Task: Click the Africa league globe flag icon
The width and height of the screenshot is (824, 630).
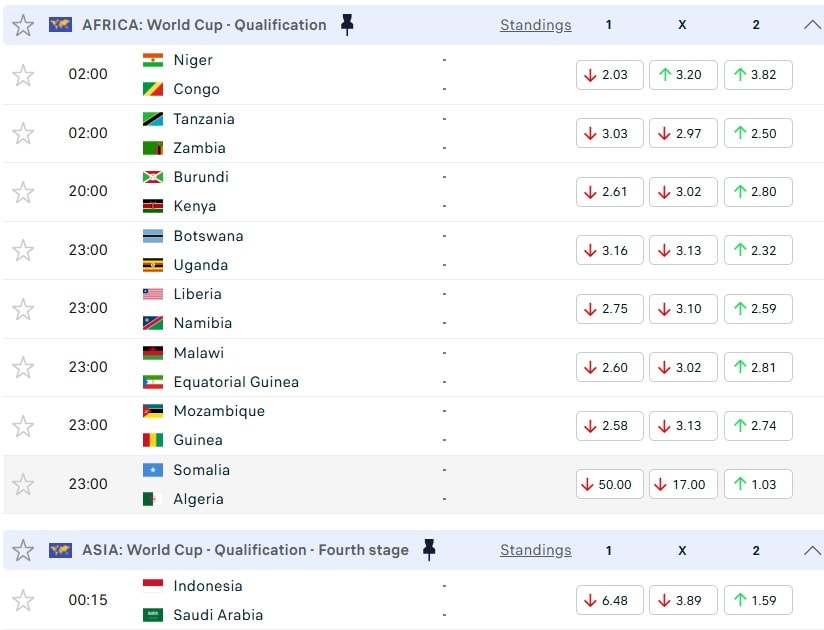Action: (x=60, y=25)
